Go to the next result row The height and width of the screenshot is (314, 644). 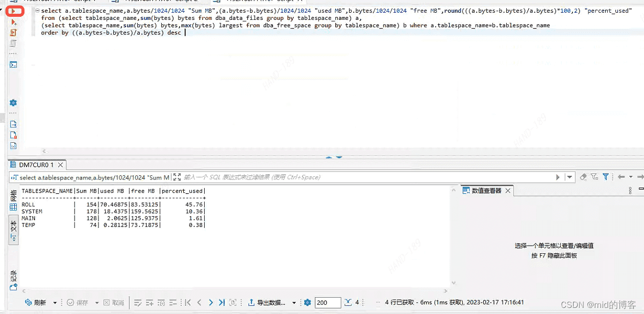pyautogui.click(x=210, y=302)
